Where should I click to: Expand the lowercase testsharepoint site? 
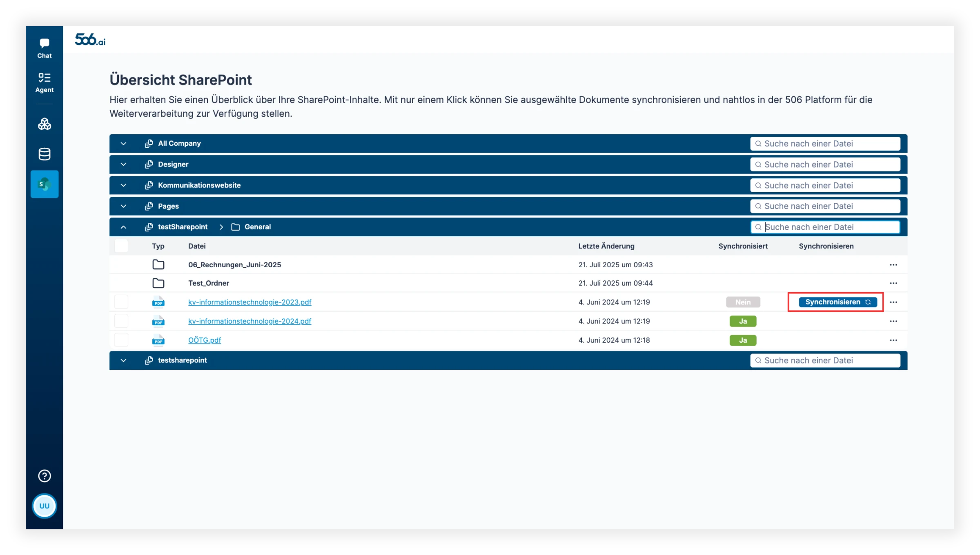click(123, 360)
